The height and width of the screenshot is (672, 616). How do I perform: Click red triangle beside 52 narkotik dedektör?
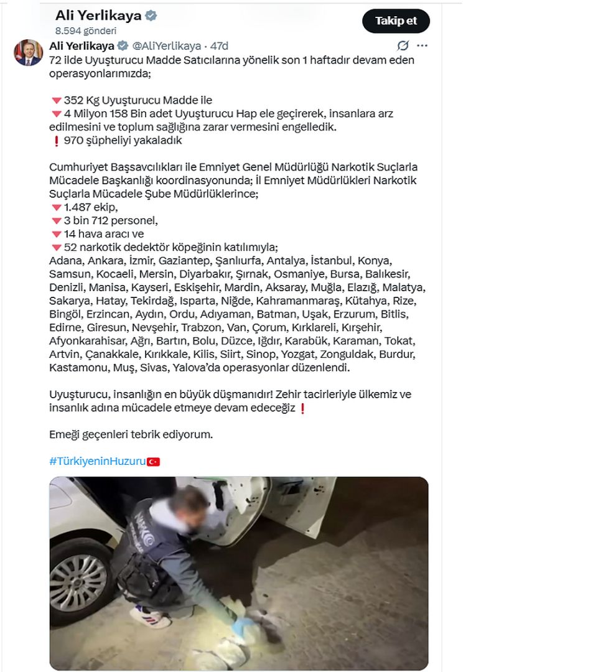point(57,248)
